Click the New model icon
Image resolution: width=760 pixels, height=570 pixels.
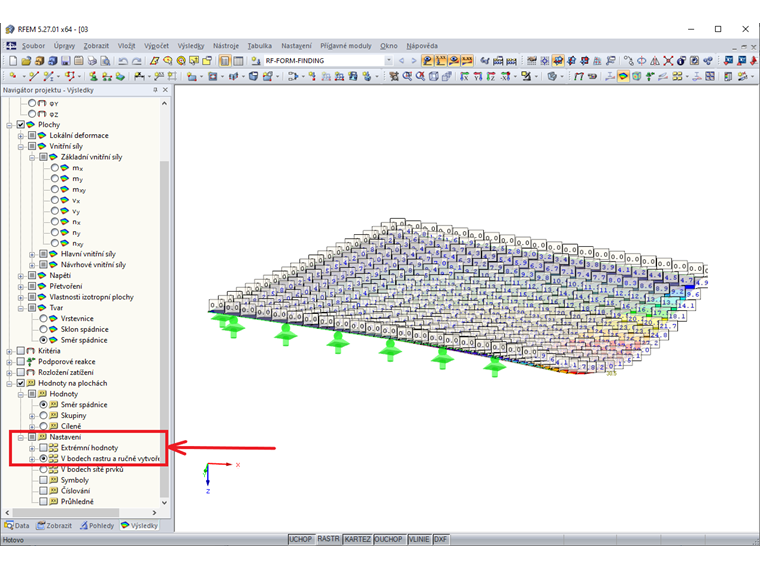tap(13, 61)
